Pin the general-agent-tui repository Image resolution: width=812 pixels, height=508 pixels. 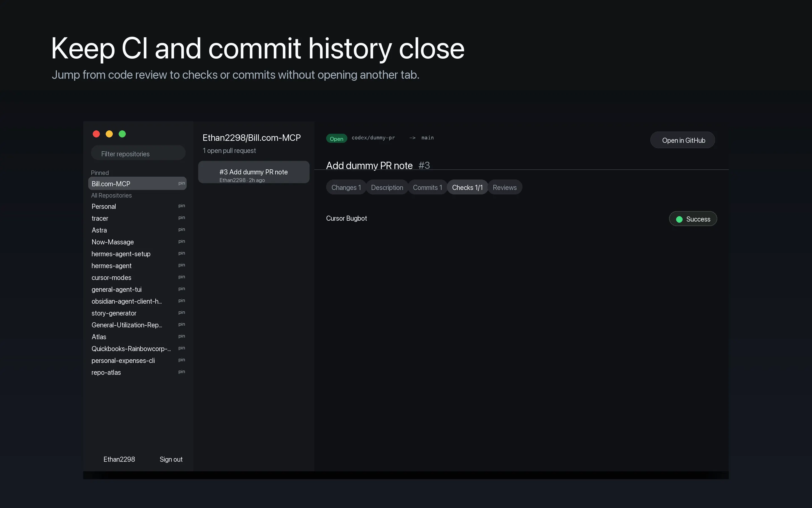tap(182, 289)
